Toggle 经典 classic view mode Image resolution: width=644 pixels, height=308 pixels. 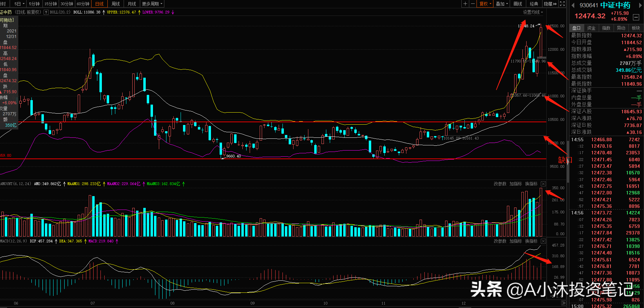click(x=534, y=4)
